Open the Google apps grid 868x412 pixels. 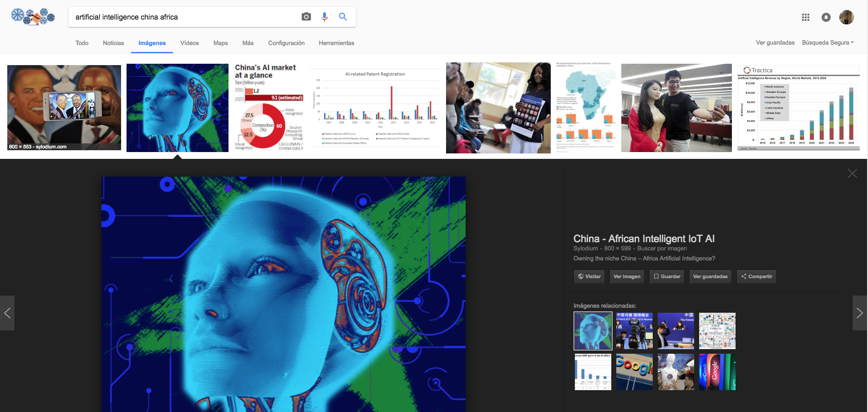(806, 17)
